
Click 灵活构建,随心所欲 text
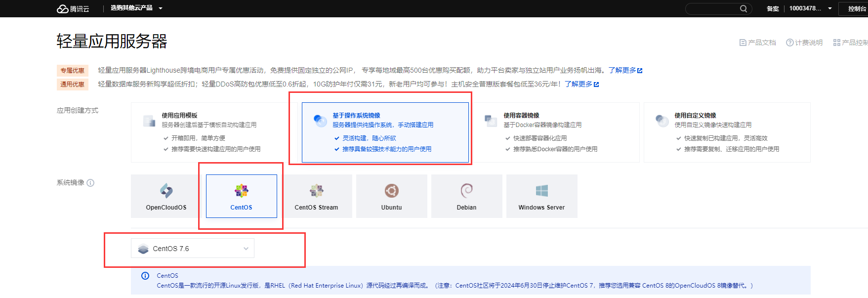click(x=369, y=138)
